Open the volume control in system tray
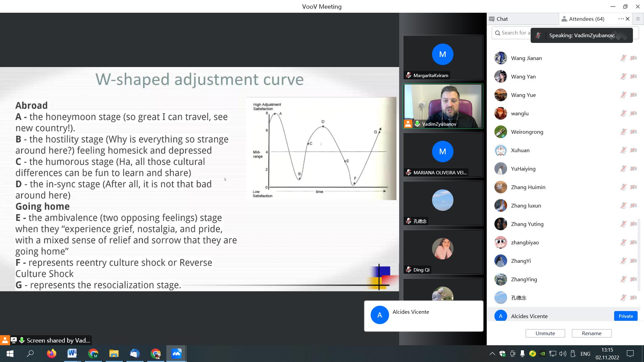This screenshot has width=644, height=362. click(563, 353)
